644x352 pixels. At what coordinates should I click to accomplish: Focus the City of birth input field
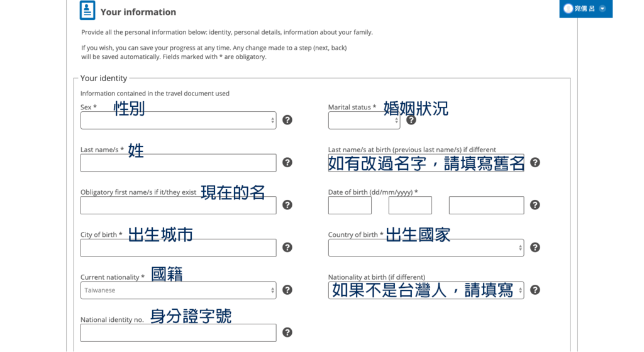pos(178,248)
